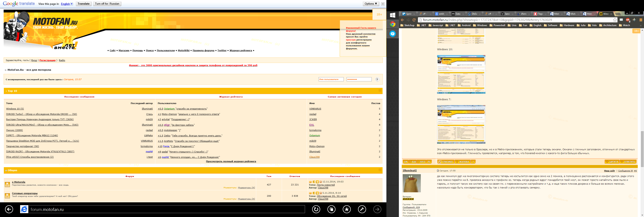Collapse the Top 10 section
This screenshot has width=644, height=217.
coord(380,90)
